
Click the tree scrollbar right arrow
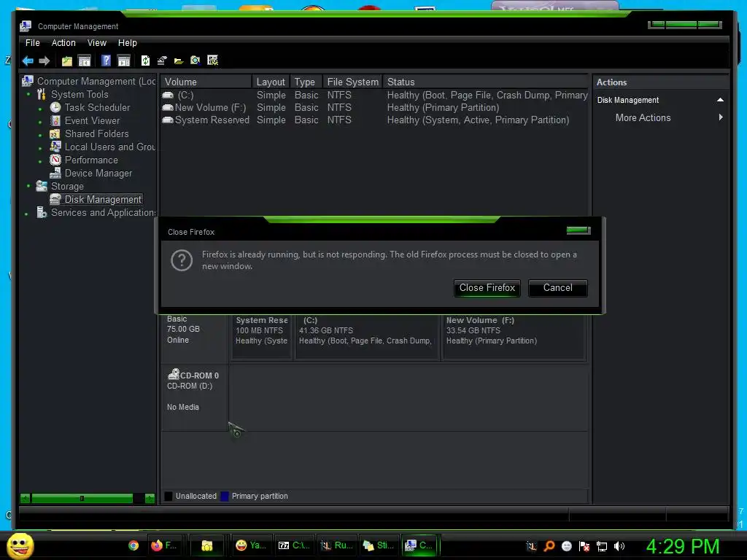(150, 498)
